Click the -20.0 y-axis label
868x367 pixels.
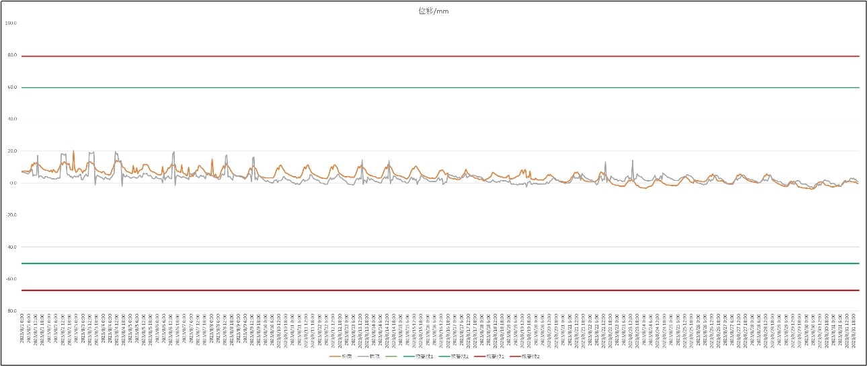click(10, 215)
